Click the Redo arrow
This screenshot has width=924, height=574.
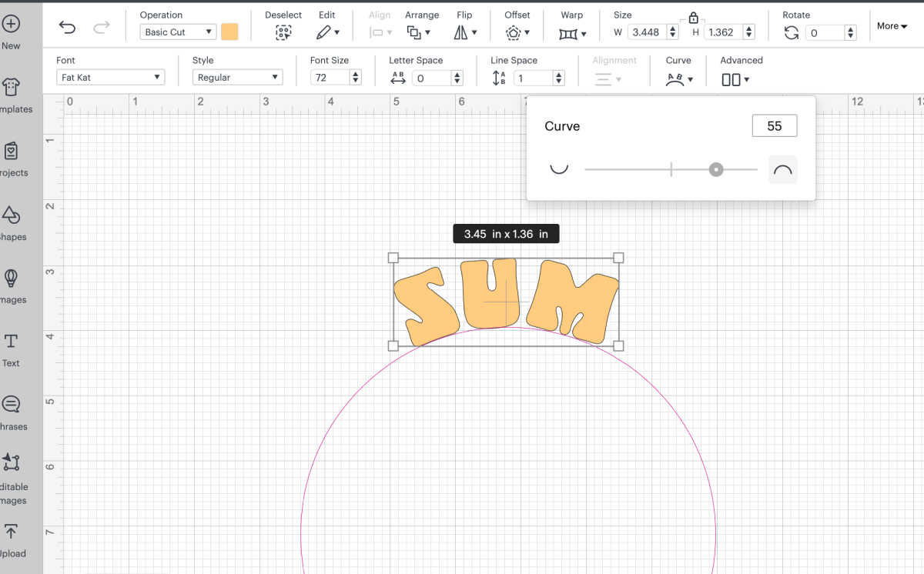[x=101, y=28]
